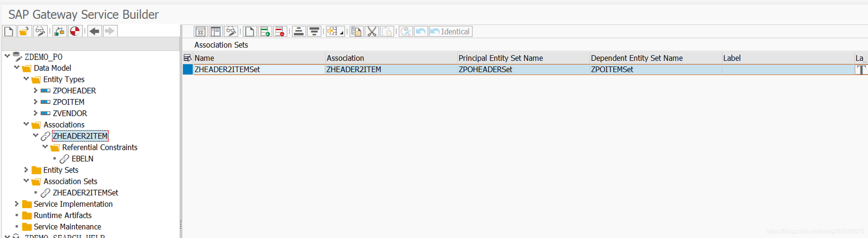
Task: Open a project using the folder icon
Action: point(24,31)
